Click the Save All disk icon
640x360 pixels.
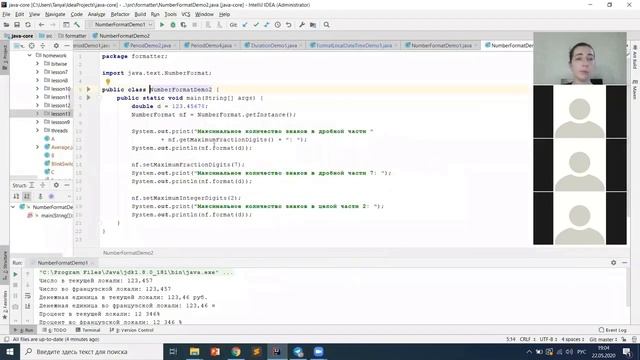17,24
